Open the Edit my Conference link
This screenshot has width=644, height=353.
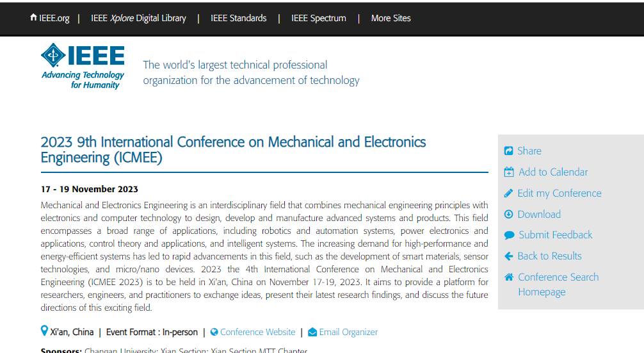tap(559, 193)
